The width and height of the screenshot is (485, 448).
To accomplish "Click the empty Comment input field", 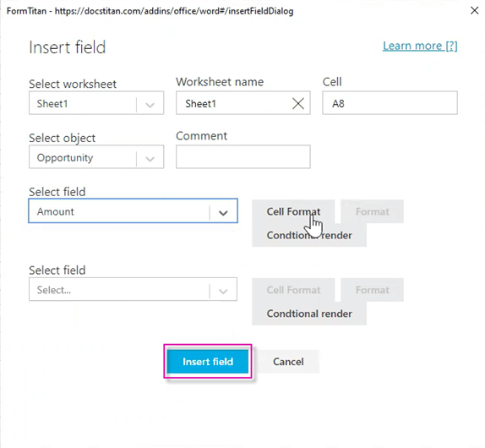I will 243,156.
